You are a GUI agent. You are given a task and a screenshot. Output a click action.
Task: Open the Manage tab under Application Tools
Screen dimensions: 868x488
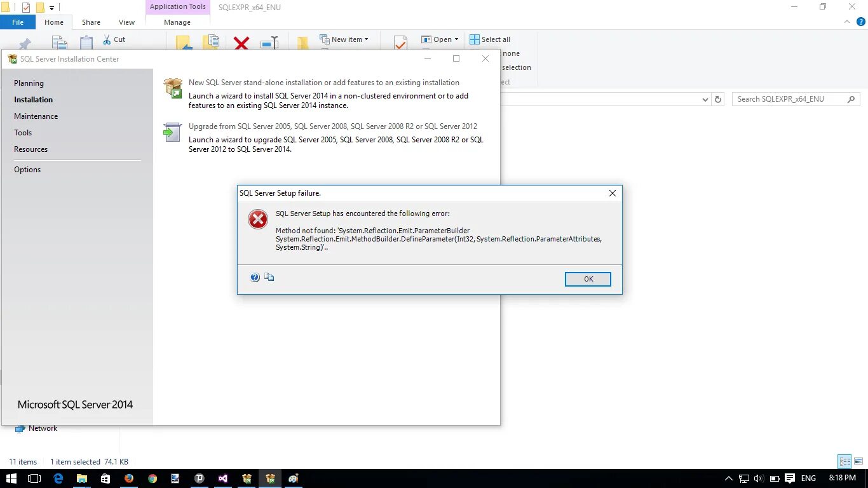[x=177, y=22]
